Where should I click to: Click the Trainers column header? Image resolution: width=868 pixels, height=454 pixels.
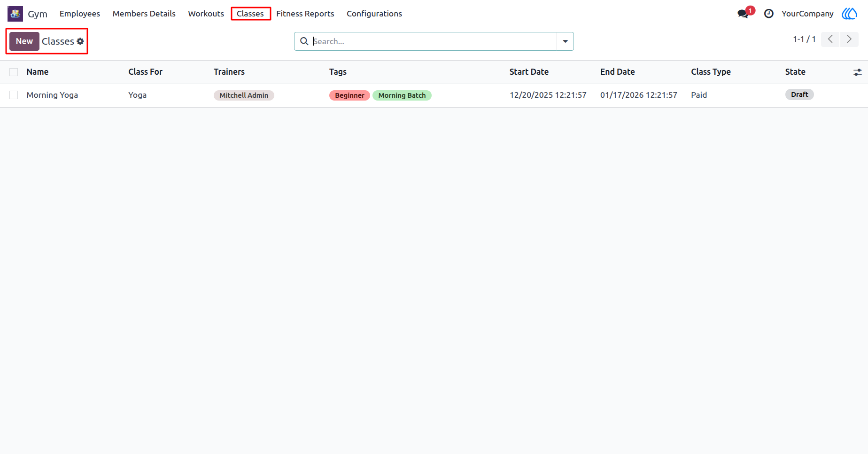(x=229, y=72)
